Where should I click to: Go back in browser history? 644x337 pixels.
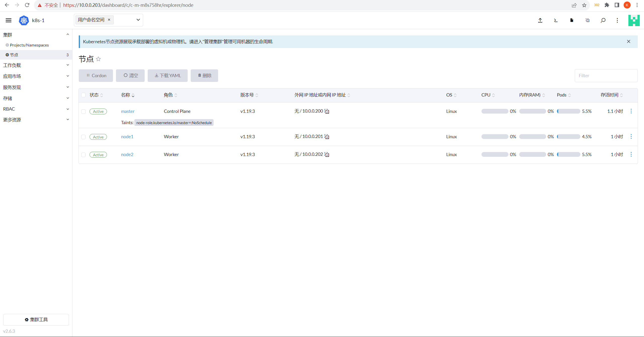[7, 5]
